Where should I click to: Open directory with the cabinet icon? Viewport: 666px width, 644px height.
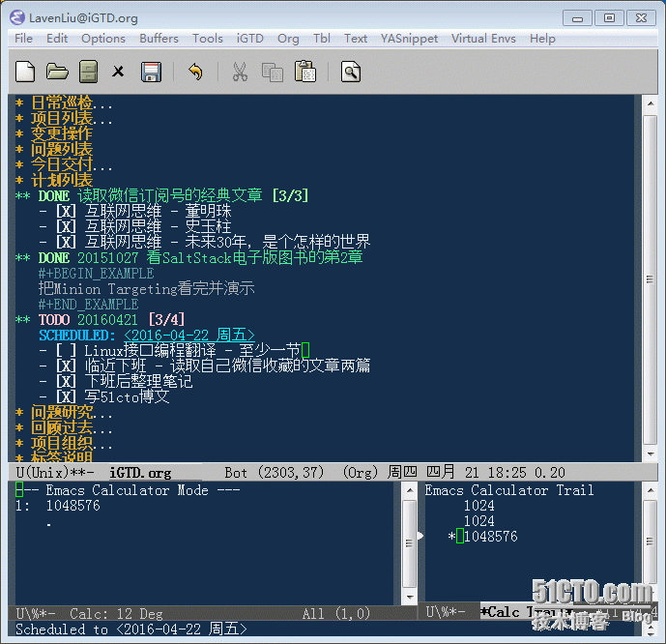[x=88, y=72]
